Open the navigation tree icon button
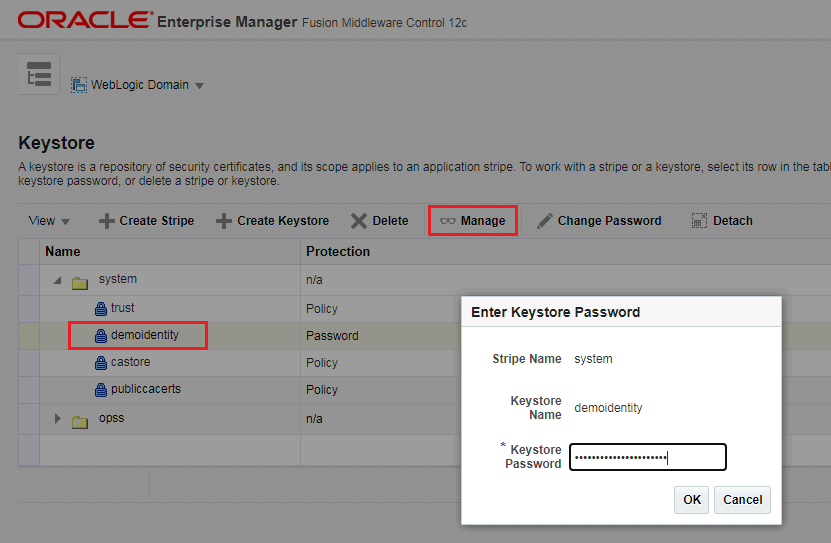The height and width of the screenshot is (543, 831). 39,75
